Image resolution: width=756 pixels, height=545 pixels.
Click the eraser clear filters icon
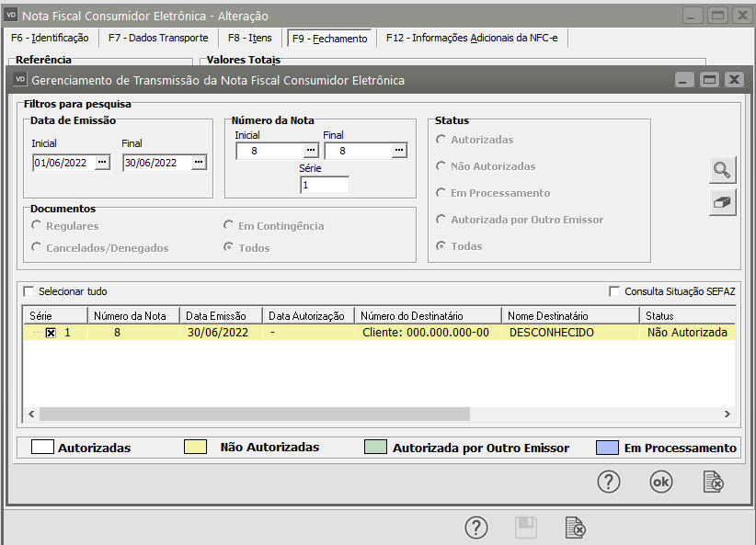(723, 203)
